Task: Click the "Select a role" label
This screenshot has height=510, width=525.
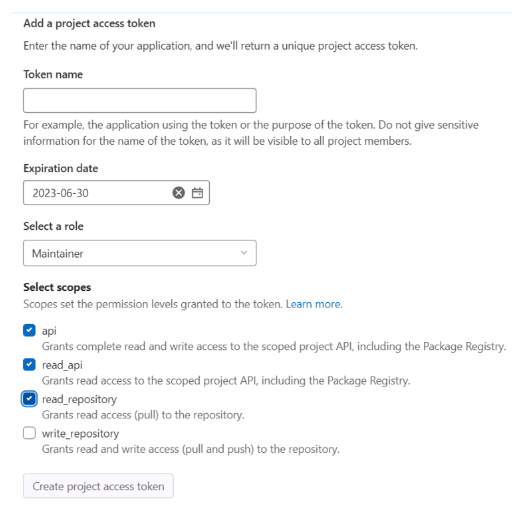Action: tap(53, 226)
